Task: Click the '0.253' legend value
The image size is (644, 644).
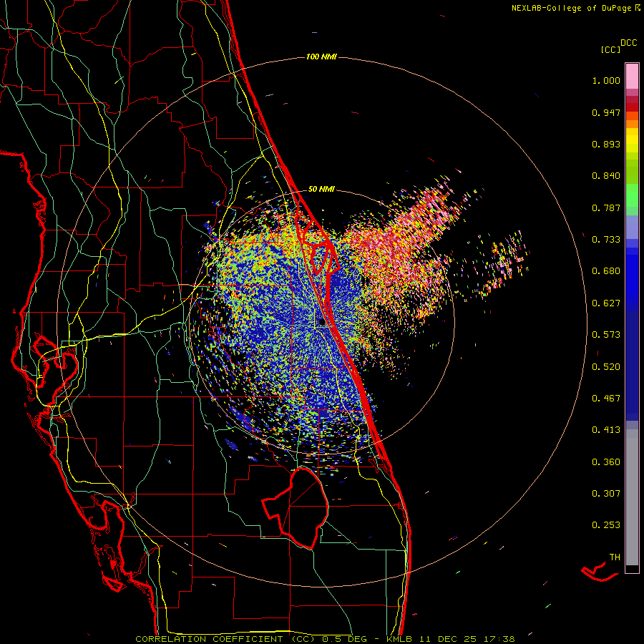Action: click(x=606, y=525)
